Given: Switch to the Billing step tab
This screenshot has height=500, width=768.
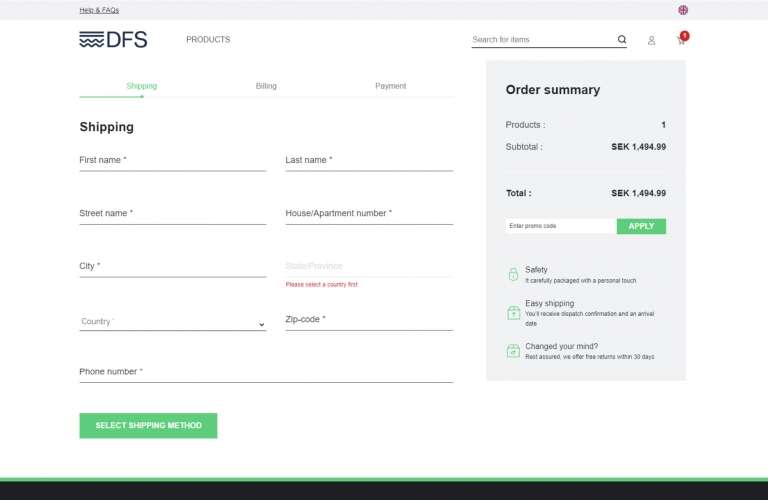Looking at the screenshot, I should pyautogui.click(x=266, y=86).
